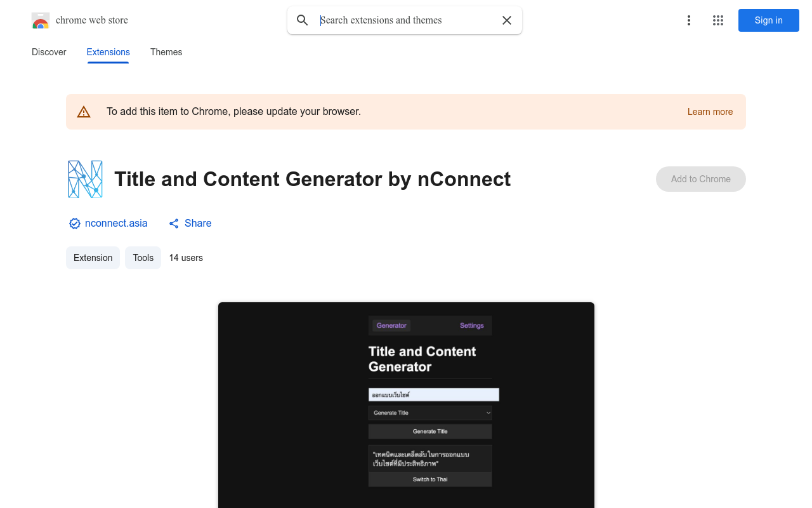Click the search magnifier icon

pyautogui.click(x=303, y=20)
